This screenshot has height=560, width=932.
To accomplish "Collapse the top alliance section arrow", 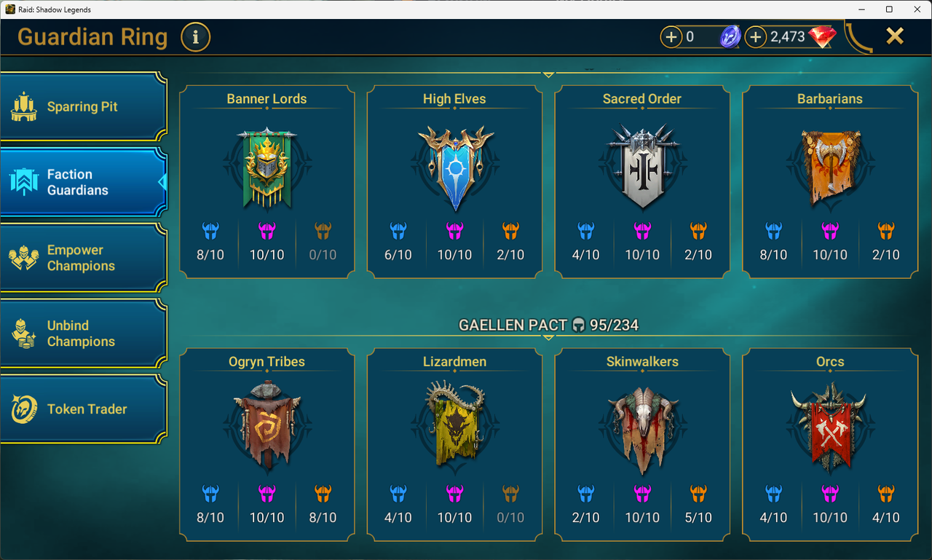I will (x=549, y=74).
